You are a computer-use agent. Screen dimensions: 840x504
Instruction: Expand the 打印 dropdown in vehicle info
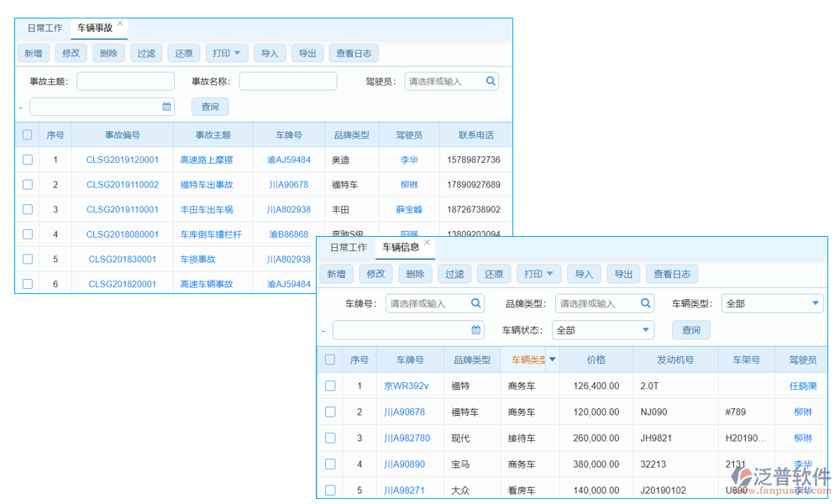(538, 273)
